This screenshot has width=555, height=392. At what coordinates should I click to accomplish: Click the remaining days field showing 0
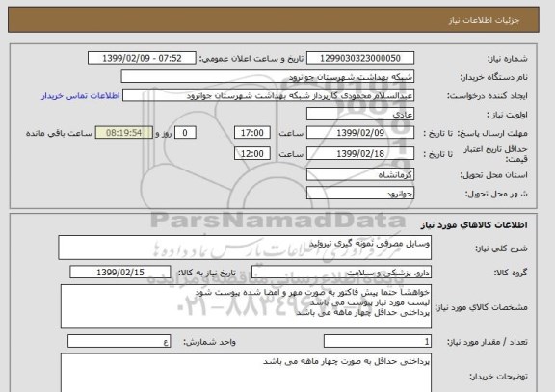tap(185, 133)
